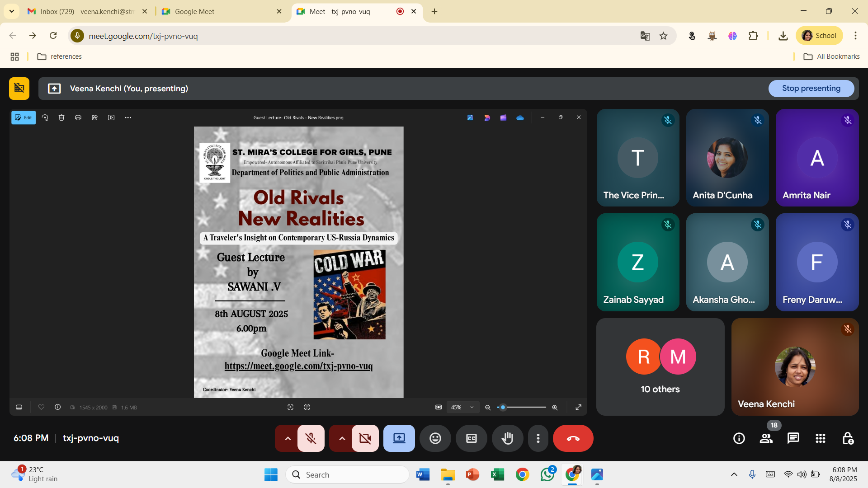Adjust the photo viewer zoom slider
The image size is (868, 488).
point(503,407)
